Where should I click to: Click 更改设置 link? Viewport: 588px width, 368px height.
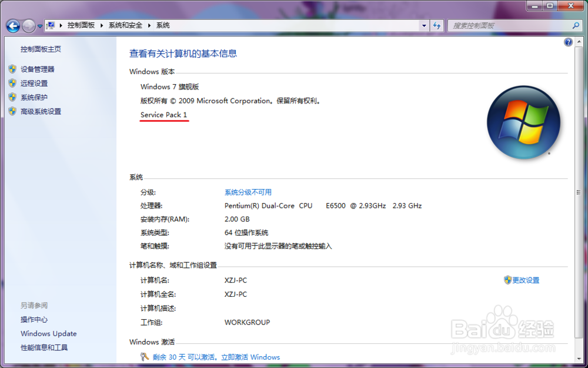pyautogui.click(x=526, y=280)
